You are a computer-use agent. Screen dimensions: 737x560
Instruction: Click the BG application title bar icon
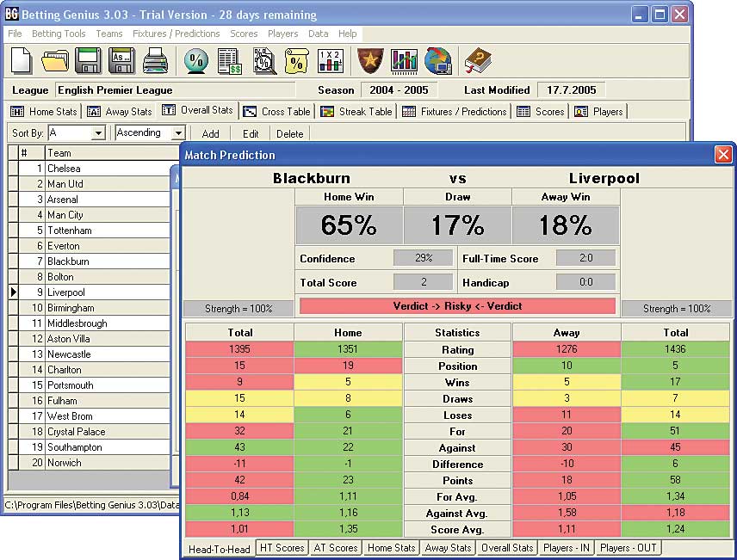click(x=11, y=15)
